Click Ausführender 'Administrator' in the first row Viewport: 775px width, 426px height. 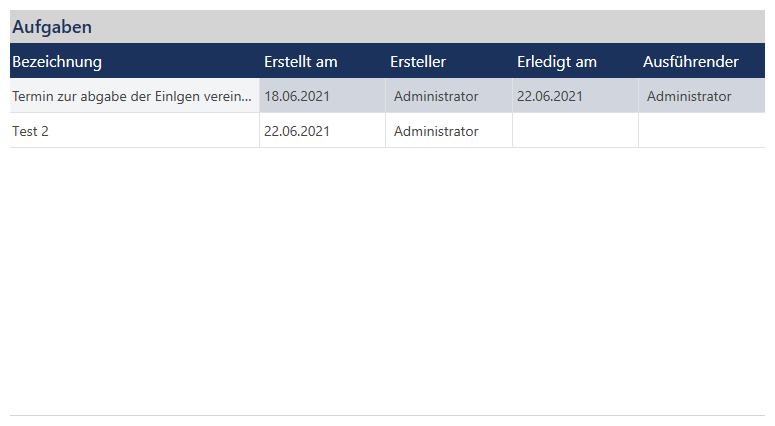(x=689, y=97)
